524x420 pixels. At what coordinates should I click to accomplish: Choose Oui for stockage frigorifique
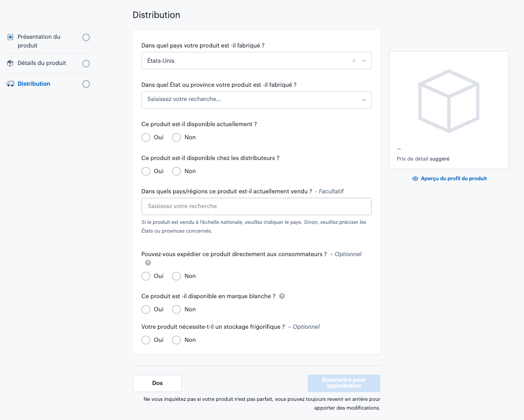pyautogui.click(x=146, y=340)
